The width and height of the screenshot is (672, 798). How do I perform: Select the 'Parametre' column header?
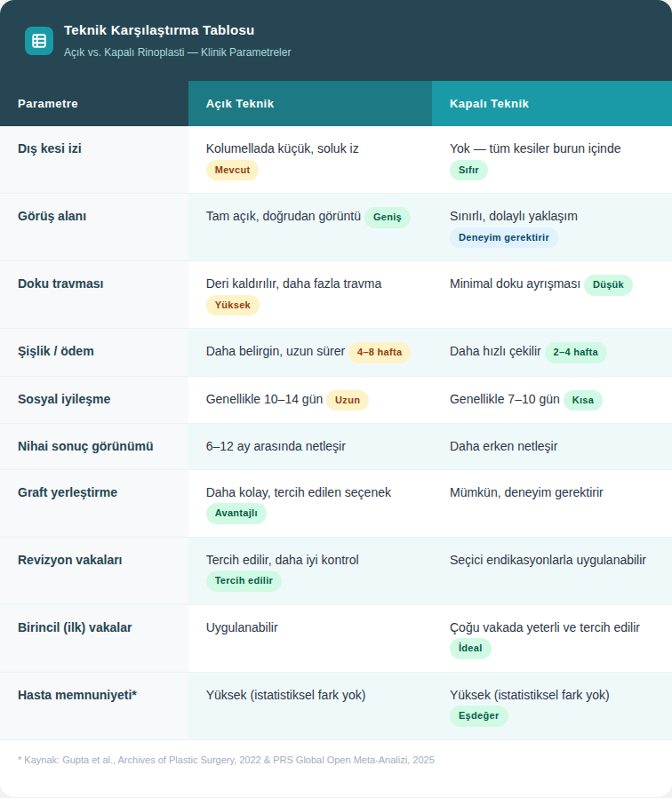coord(48,104)
